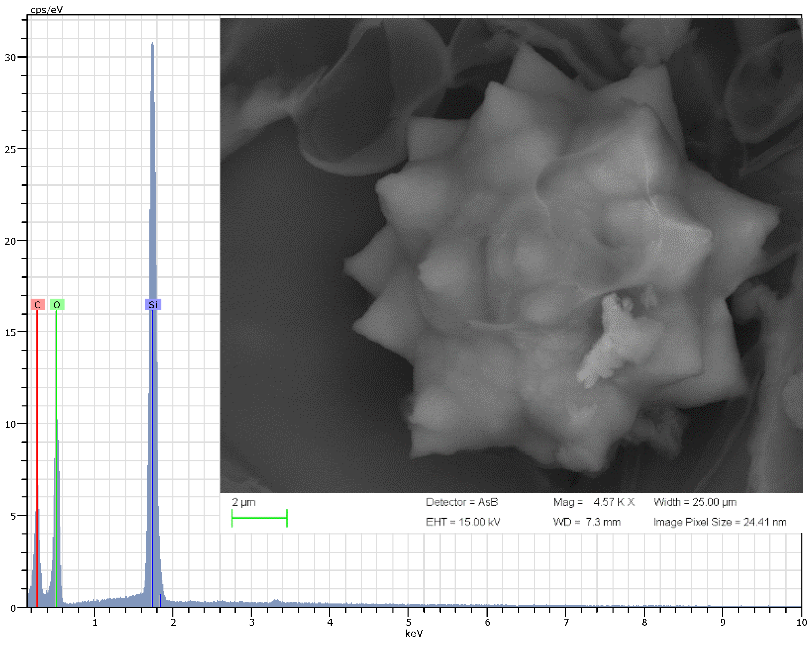The height and width of the screenshot is (645, 812).
Task: Click the Width = 25.00 µm text
Action: (695, 502)
